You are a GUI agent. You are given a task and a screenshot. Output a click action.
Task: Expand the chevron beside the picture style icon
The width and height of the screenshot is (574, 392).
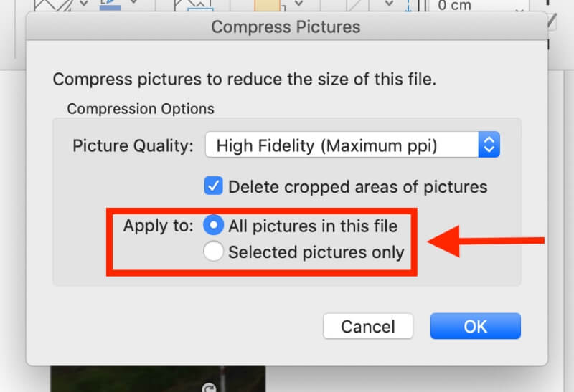click(84, 4)
